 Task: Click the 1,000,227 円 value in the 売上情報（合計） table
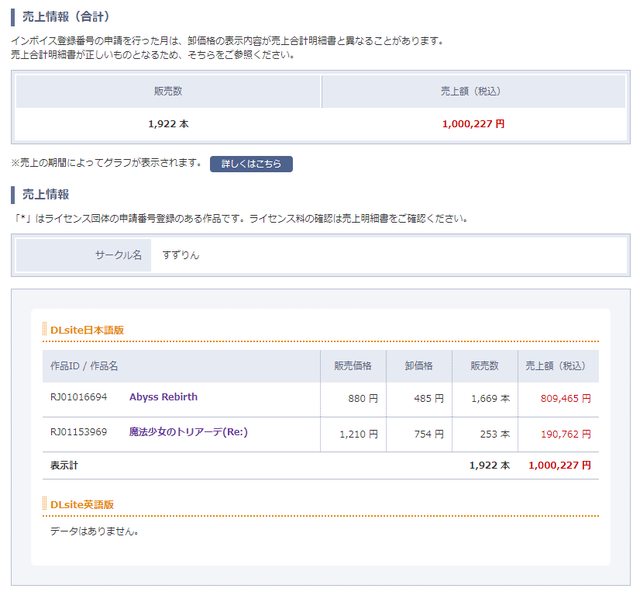473,124
